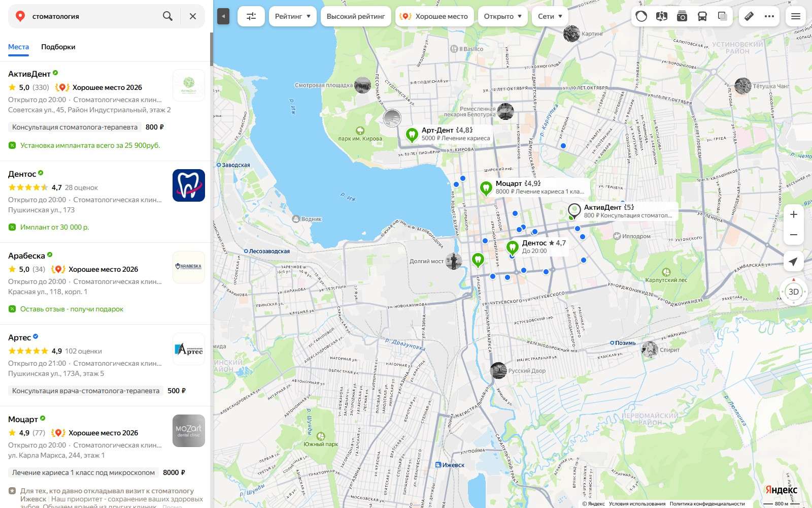
Task: Show photos on the map
Action: tap(682, 16)
